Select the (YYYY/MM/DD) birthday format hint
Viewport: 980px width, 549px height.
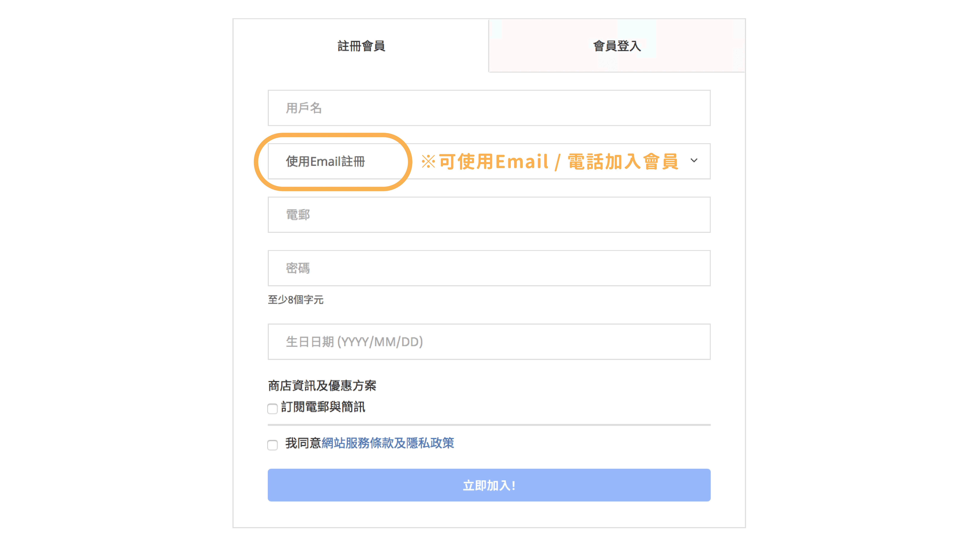[380, 342]
